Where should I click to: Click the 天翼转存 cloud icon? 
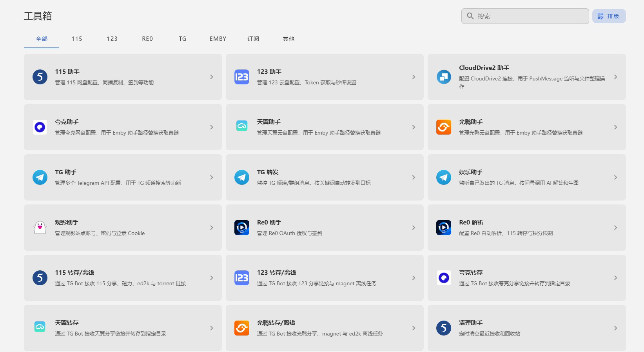pyautogui.click(x=40, y=326)
